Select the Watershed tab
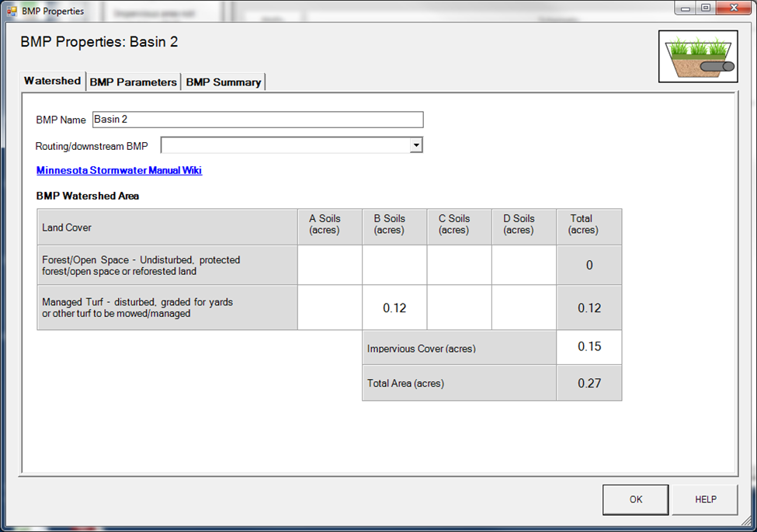757x532 pixels. coord(52,81)
